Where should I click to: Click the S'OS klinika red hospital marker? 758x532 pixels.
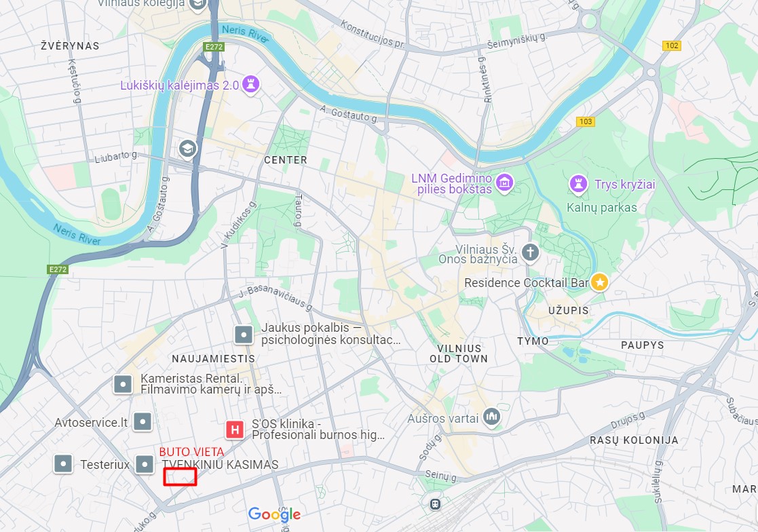(x=235, y=429)
